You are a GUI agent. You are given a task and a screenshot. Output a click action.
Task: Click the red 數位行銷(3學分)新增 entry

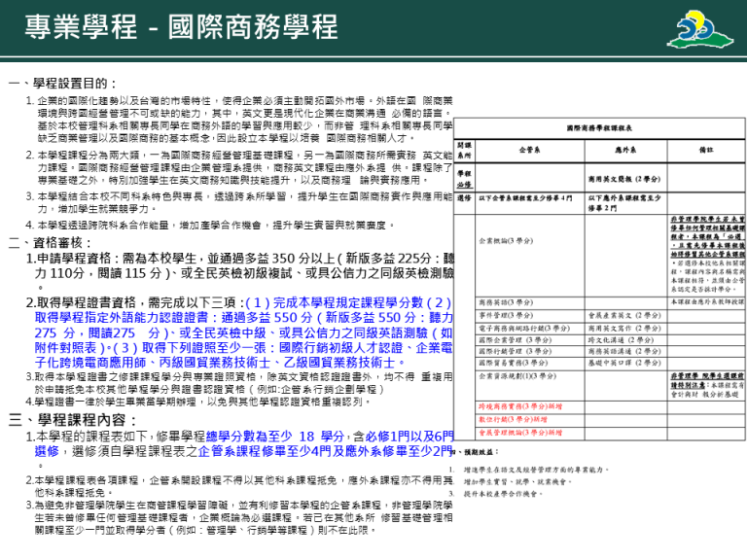(x=515, y=418)
